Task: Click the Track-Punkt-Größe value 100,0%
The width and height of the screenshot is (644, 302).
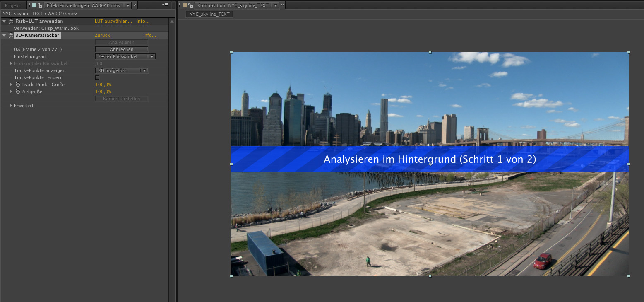Action: (103, 85)
